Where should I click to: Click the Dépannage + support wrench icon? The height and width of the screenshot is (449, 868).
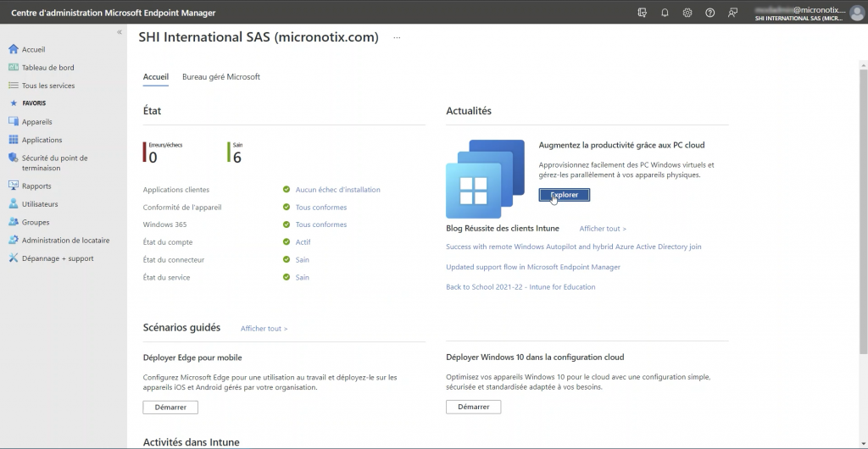click(x=14, y=258)
